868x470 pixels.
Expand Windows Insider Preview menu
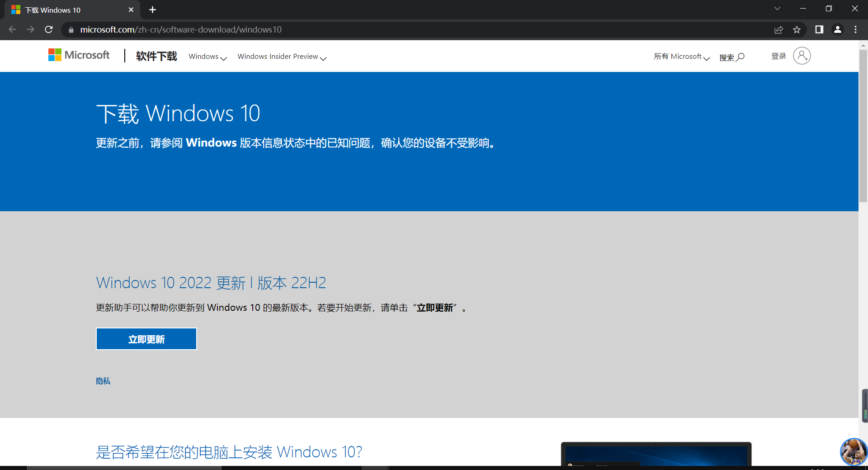point(282,57)
